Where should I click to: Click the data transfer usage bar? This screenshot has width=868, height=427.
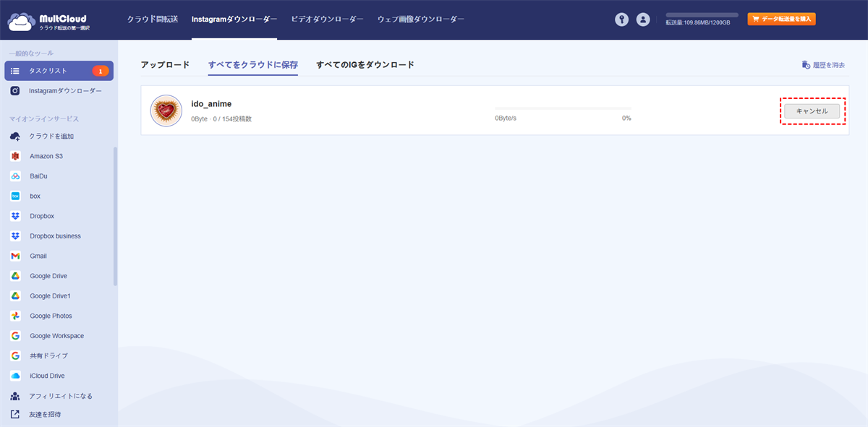702,14
